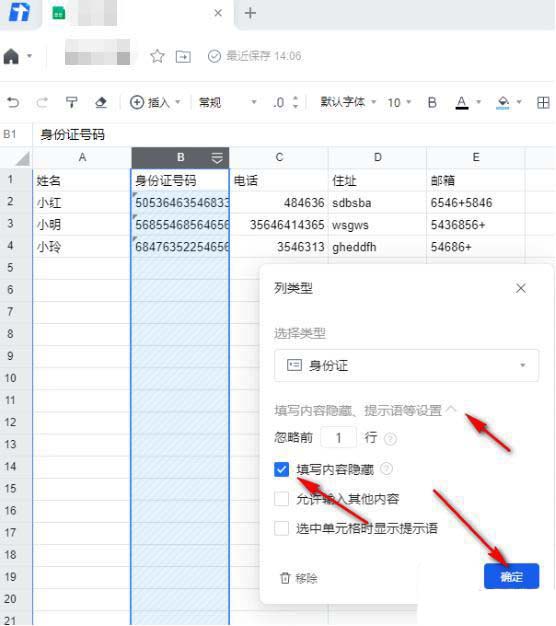Open a new browser tab
The width and height of the screenshot is (556, 626).
[x=250, y=13]
